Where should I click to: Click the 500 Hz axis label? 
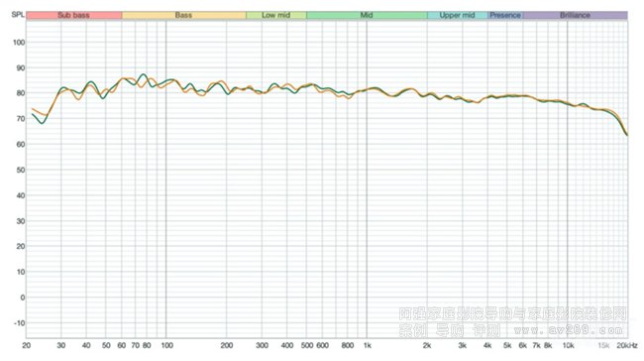pyautogui.click(x=307, y=345)
